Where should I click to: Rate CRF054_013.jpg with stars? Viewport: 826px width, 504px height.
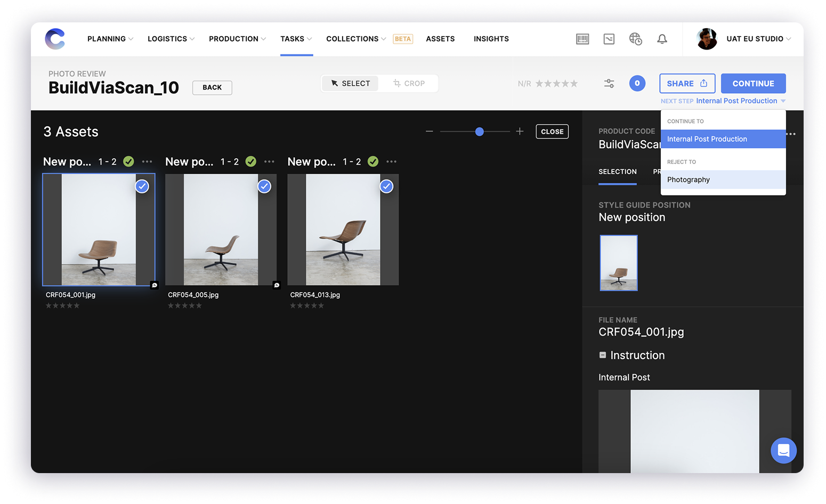(x=307, y=306)
